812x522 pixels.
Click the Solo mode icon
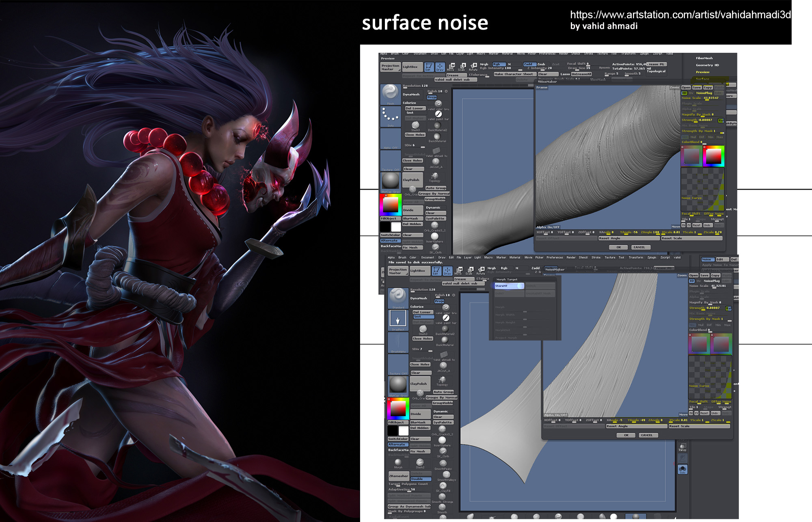pos(682,469)
